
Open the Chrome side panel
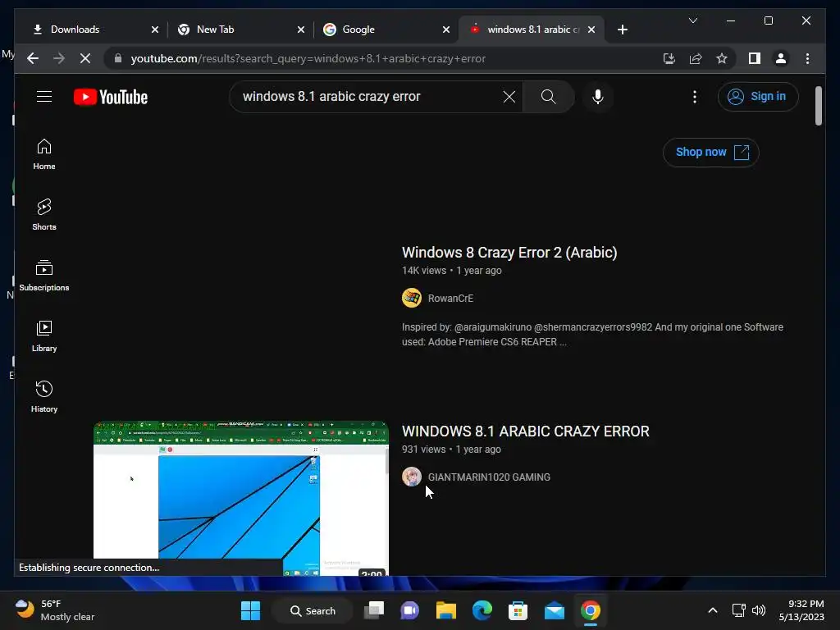tap(755, 58)
